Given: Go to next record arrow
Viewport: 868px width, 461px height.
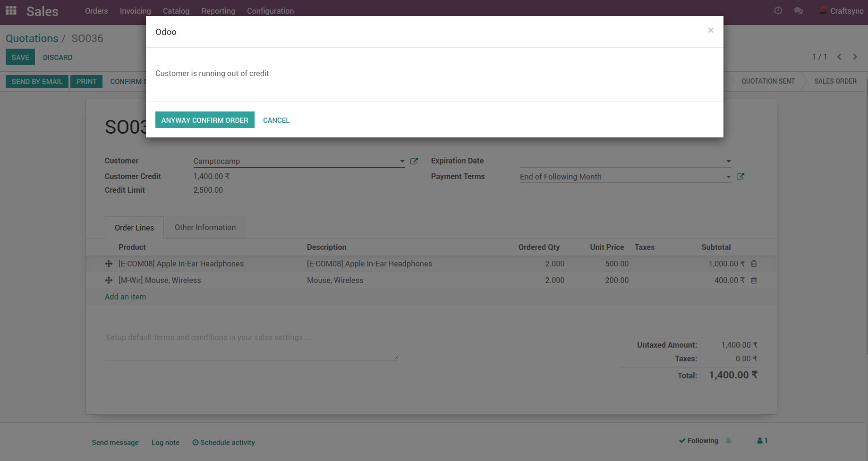Looking at the screenshot, I should (855, 57).
